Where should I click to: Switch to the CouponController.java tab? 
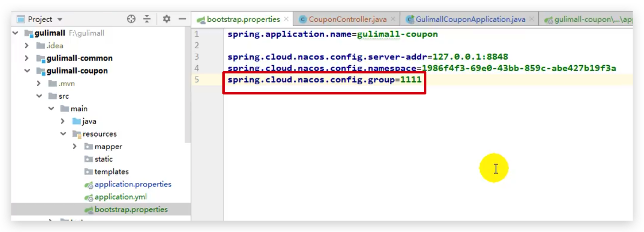point(348,19)
